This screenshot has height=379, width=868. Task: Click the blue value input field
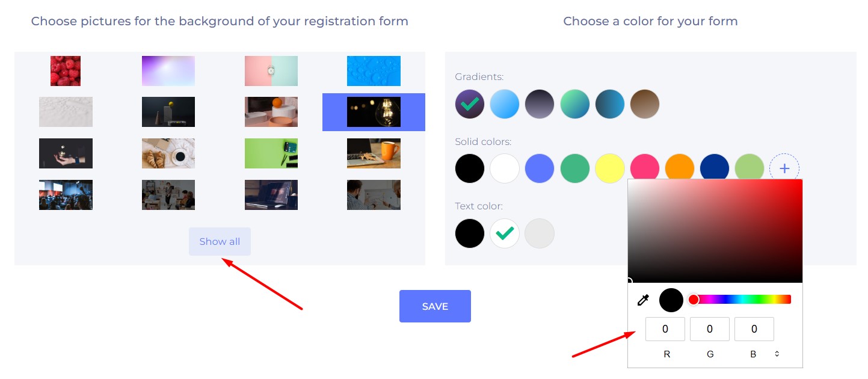754,329
